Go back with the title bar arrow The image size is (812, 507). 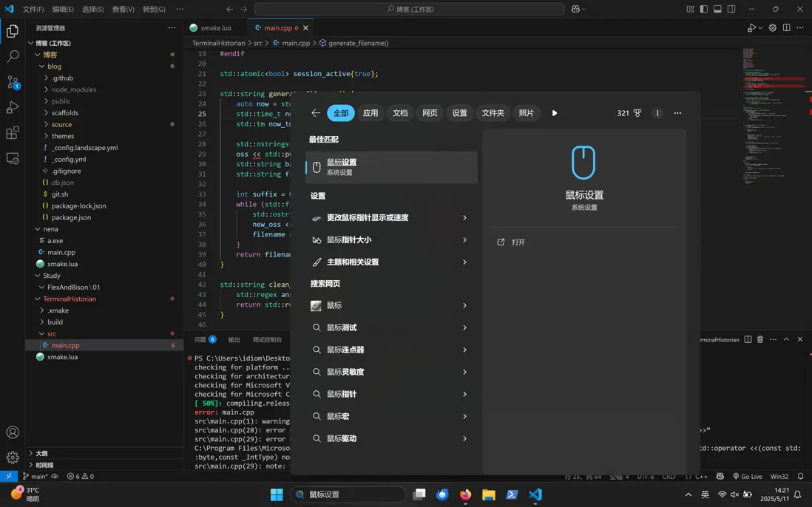coord(230,9)
